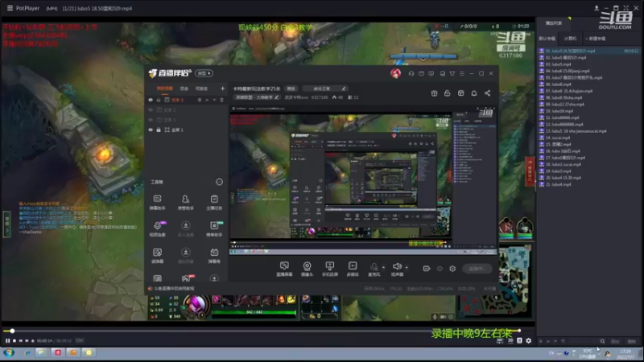Image resolution: width=644 pixels, height=362 pixels.
Task: Collapse the 工具箱 toolbox section
Action: [219, 182]
